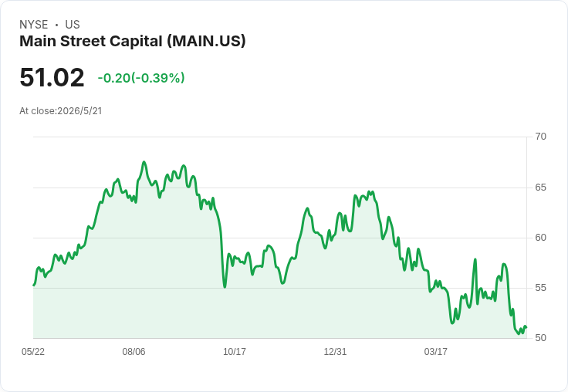Viewport: 568px width, 392px height.
Task: Select the 12/31 date label on axis
Action: pos(335,351)
